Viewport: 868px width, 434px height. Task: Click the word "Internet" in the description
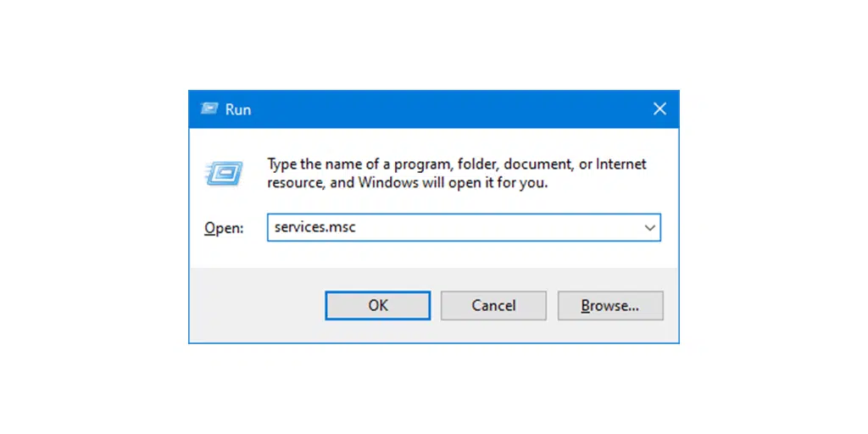tap(620, 164)
